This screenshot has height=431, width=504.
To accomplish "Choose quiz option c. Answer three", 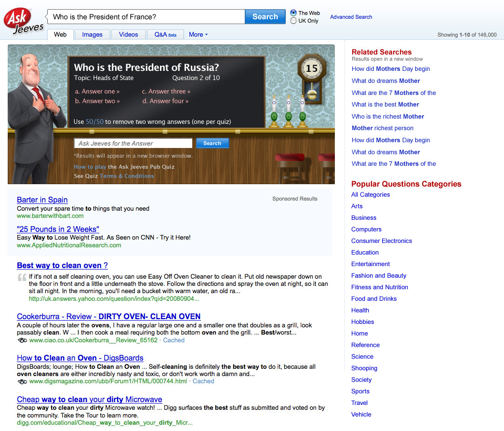I will (x=166, y=91).
